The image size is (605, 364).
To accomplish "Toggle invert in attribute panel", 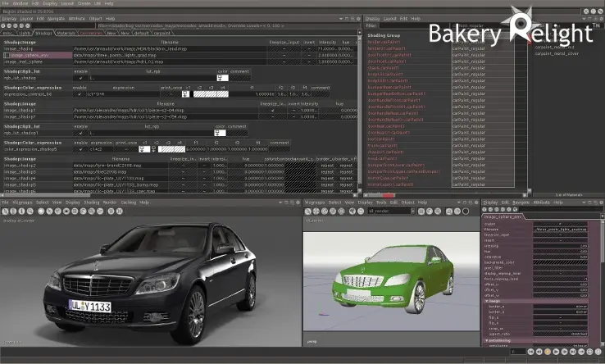I will [x=560, y=240].
